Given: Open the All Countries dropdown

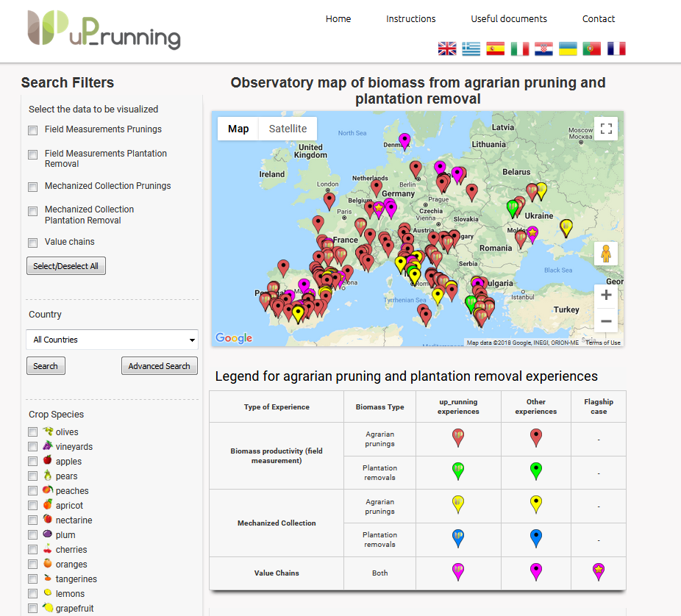Looking at the screenshot, I should coord(112,340).
